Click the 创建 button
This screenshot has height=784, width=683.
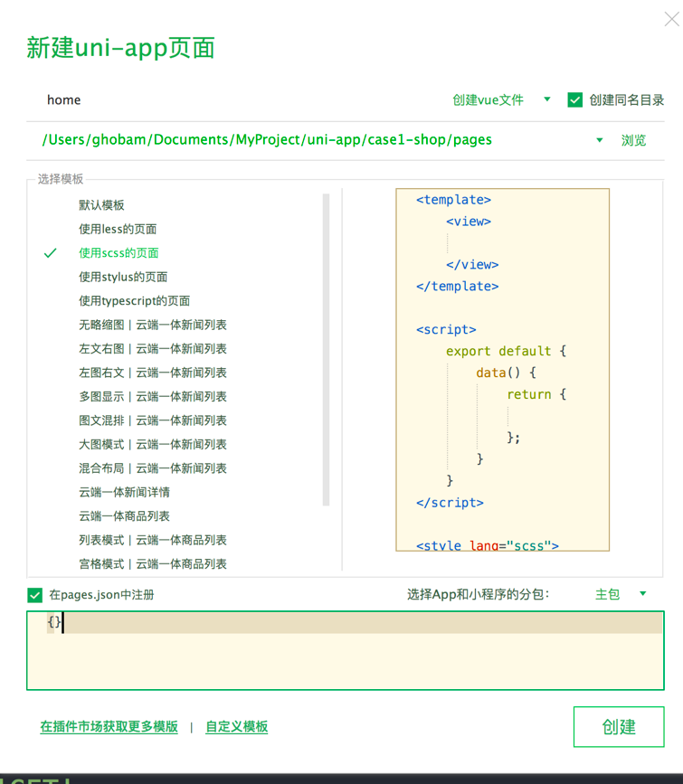tap(619, 726)
